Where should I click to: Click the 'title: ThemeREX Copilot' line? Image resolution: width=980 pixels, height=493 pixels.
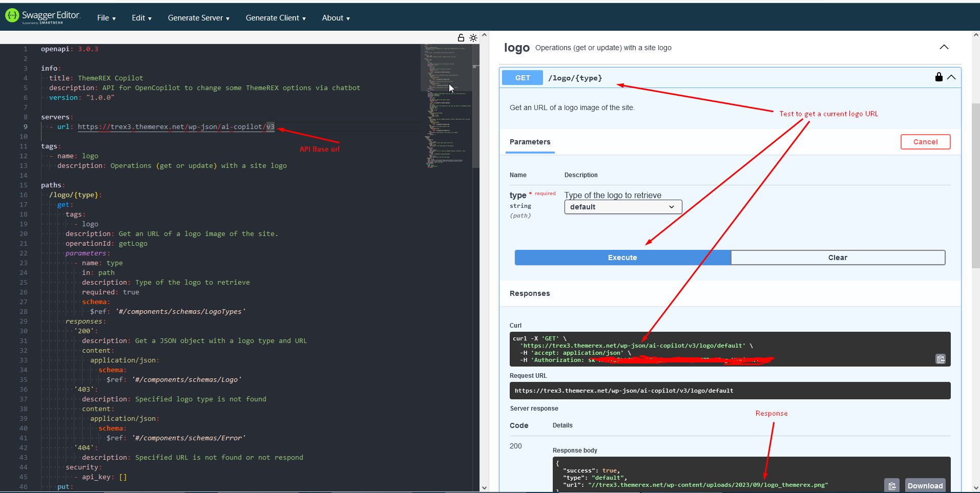96,78
